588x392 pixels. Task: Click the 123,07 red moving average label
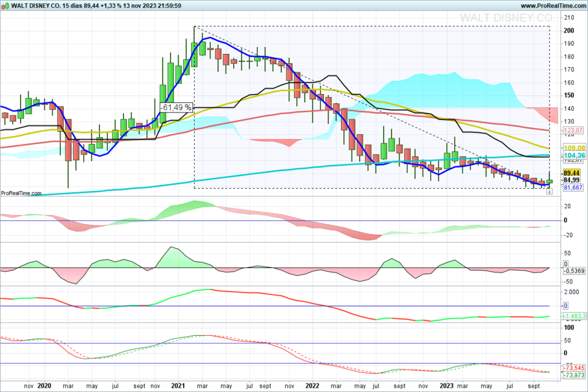pyautogui.click(x=573, y=130)
